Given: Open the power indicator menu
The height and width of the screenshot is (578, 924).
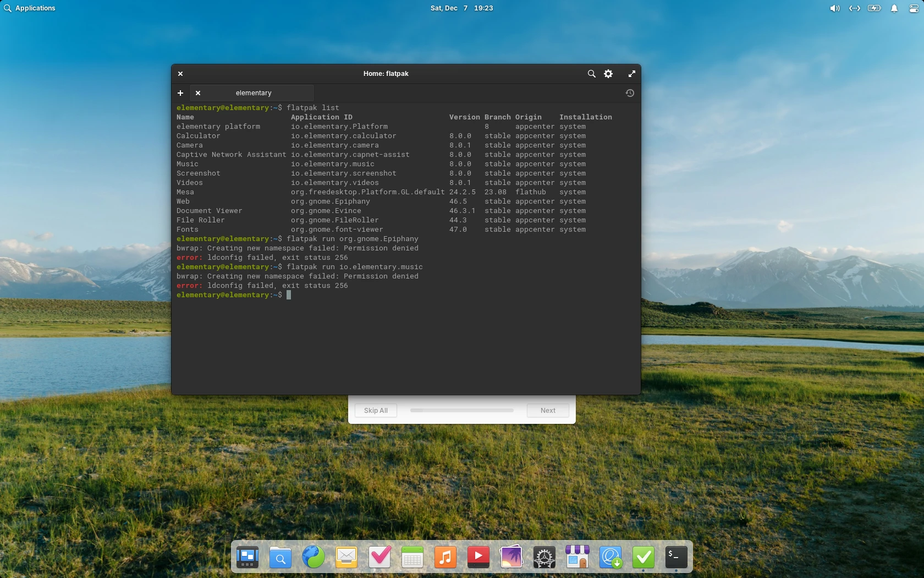Looking at the screenshot, I should tap(874, 8).
